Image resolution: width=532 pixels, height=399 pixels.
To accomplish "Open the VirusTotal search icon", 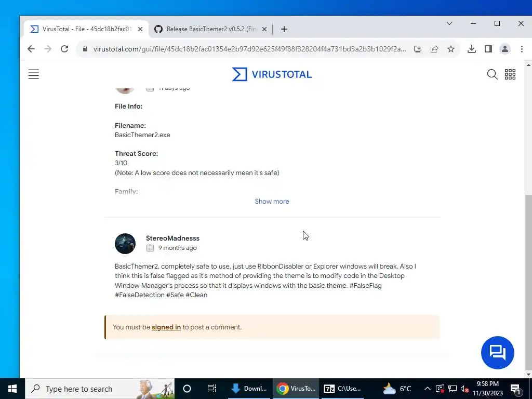I will tap(492, 74).
